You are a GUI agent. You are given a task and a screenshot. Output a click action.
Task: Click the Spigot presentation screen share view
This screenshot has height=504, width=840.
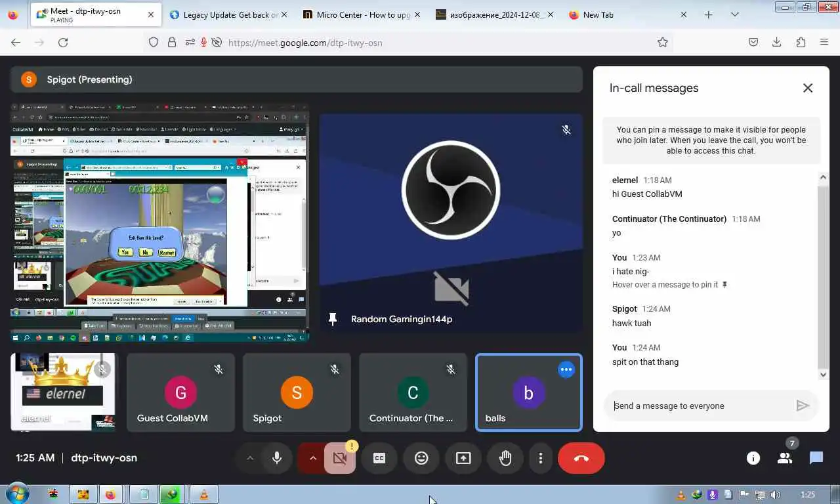click(159, 222)
